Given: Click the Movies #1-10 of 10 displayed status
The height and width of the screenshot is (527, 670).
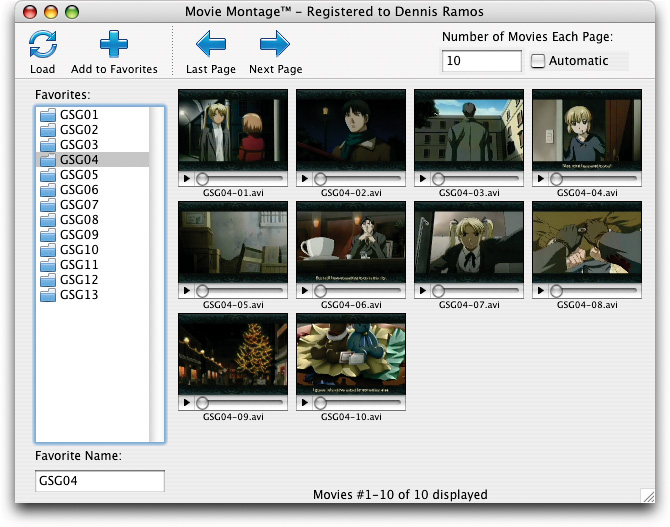Looking at the screenshot, I should tap(400, 495).
